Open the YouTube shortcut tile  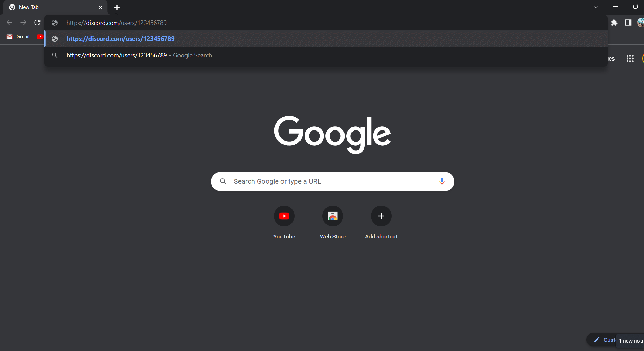[x=284, y=216]
